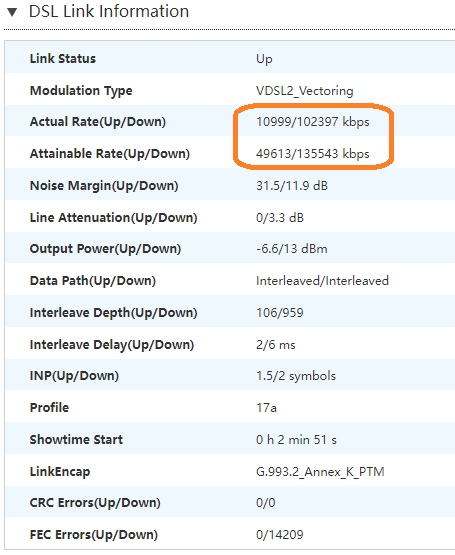This screenshot has height=555, width=455.
Task: Click the Profile label
Action: (x=49, y=407)
